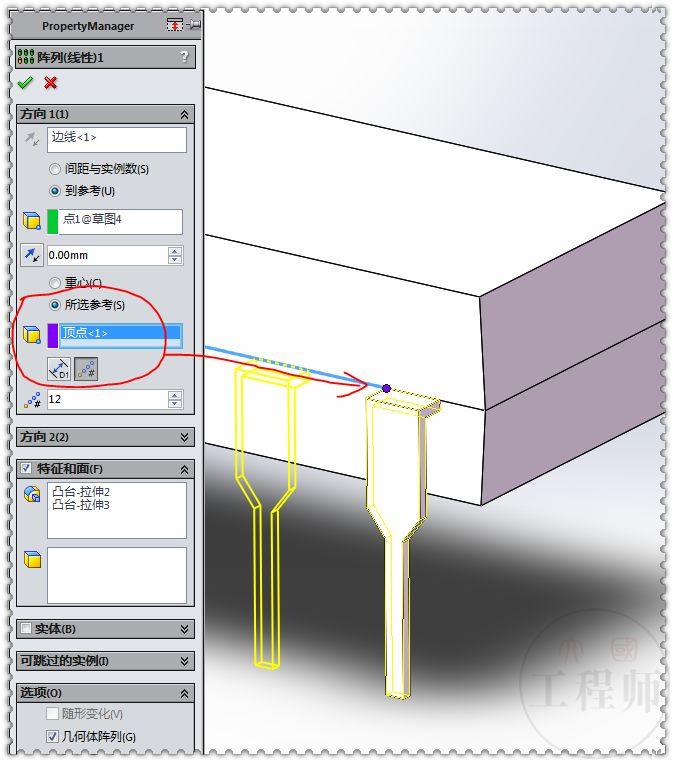
Task: Select the instance count mode icon
Action: (x=86, y=369)
